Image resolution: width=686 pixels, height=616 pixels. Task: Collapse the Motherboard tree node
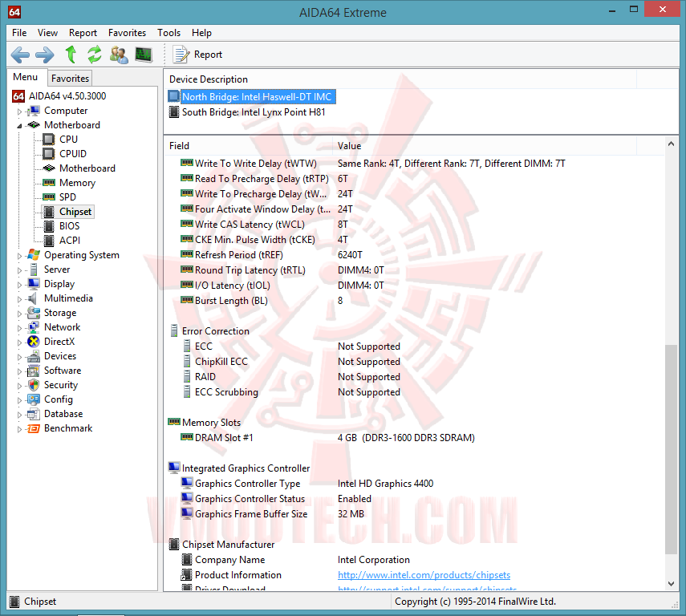click(x=19, y=126)
